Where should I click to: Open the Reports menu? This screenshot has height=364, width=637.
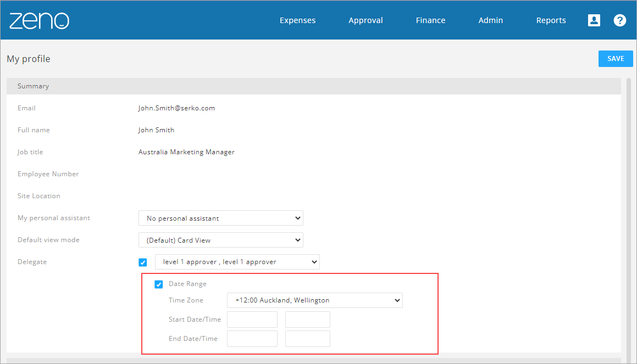[551, 20]
